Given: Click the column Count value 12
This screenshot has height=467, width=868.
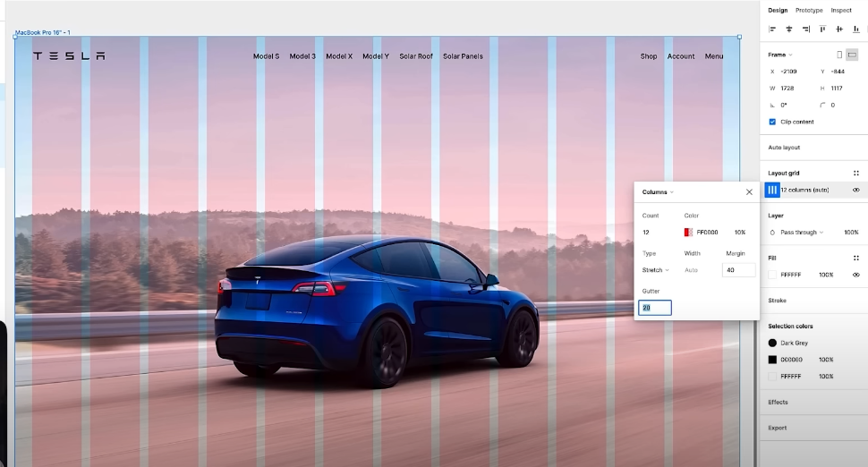Looking at the screenshot, I should (x=646, y=233).
